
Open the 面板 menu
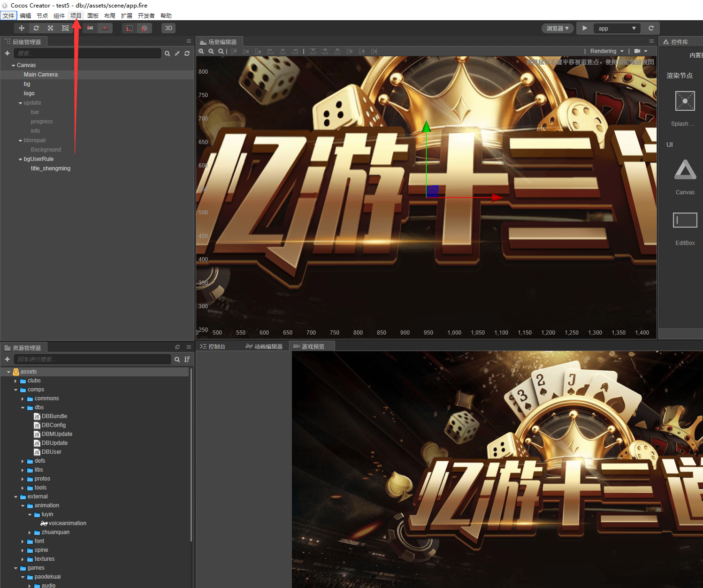(93, 15)
